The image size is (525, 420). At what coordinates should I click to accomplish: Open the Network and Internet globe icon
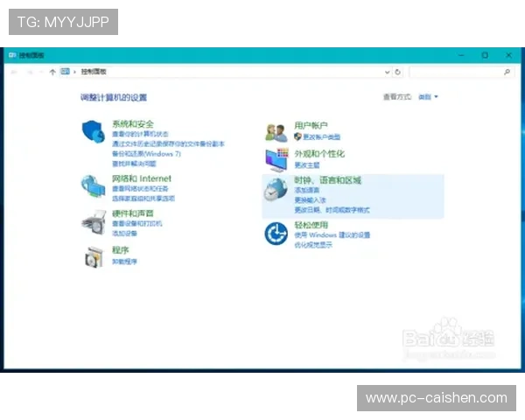(93, 186)
